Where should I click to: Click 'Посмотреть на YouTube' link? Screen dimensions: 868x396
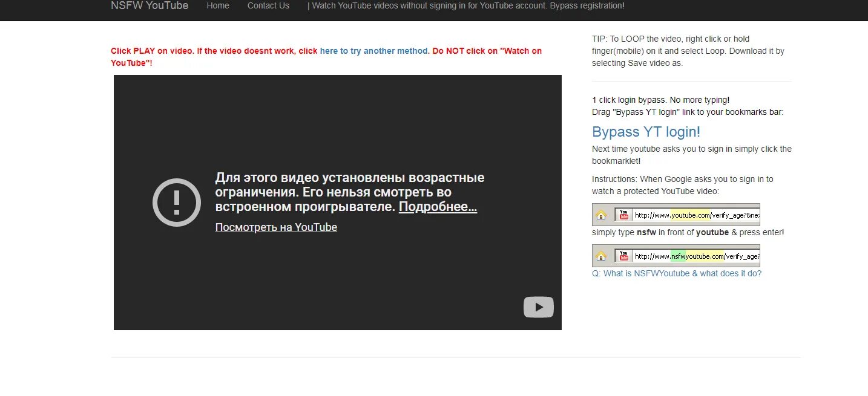[276, 227]
